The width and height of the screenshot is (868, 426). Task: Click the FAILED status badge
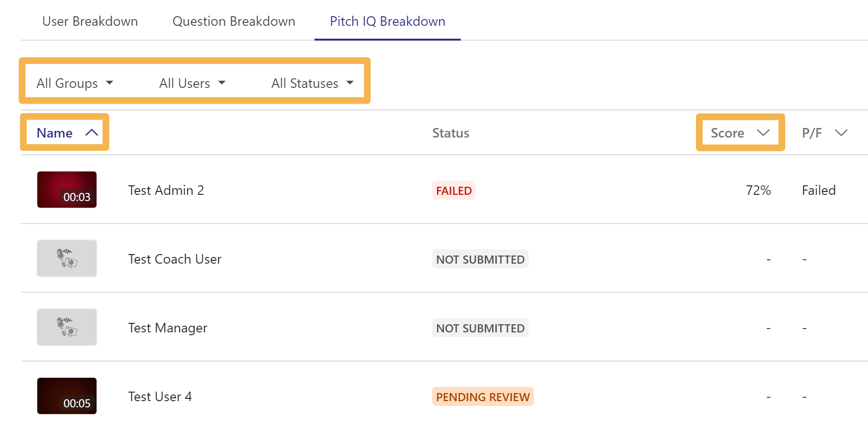[x=454, y=191]
